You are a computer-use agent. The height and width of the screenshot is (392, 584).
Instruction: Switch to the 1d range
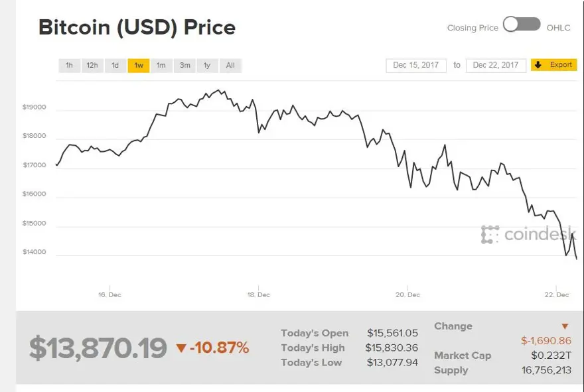[115, 66]
